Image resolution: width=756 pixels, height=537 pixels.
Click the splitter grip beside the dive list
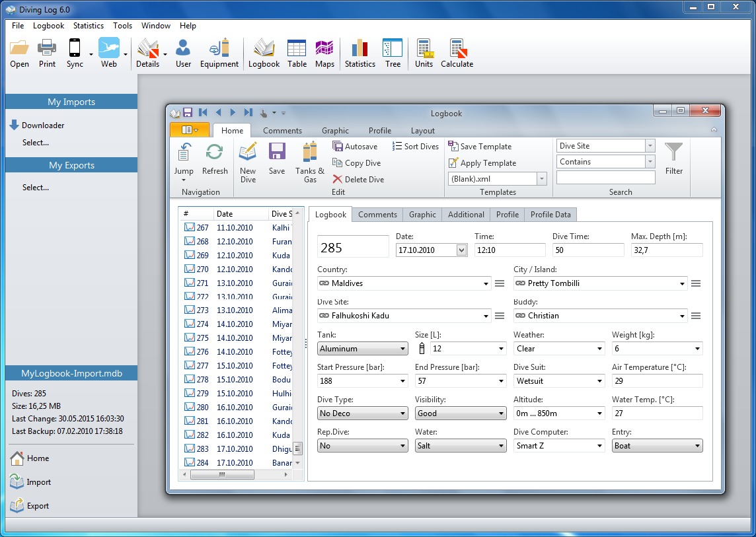coord(306,343)
